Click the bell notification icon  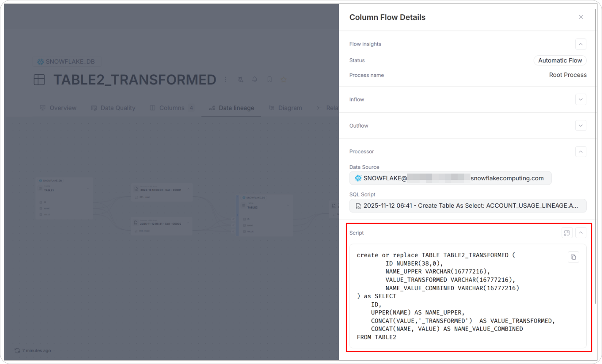[255, 79]
